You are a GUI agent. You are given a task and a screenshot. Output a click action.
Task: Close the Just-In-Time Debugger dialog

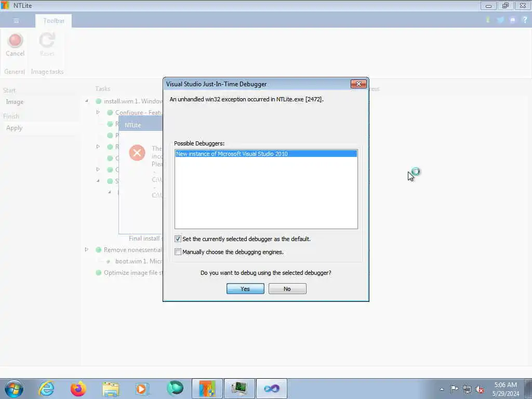(358, 84)
